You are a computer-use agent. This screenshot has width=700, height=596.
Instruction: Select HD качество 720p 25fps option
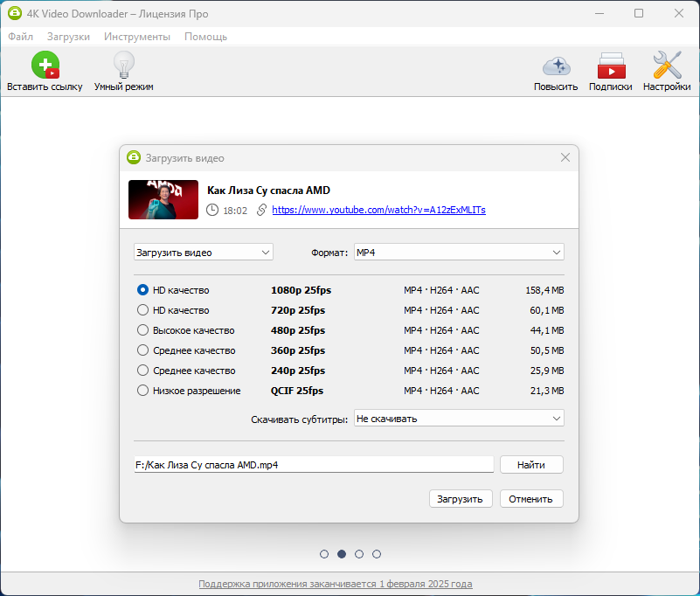(x=142, y=310)
